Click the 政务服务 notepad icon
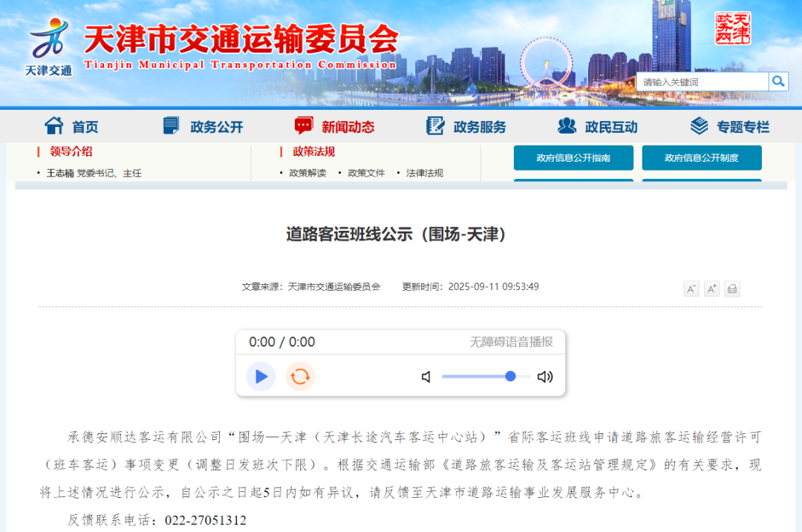 [434, 125]
